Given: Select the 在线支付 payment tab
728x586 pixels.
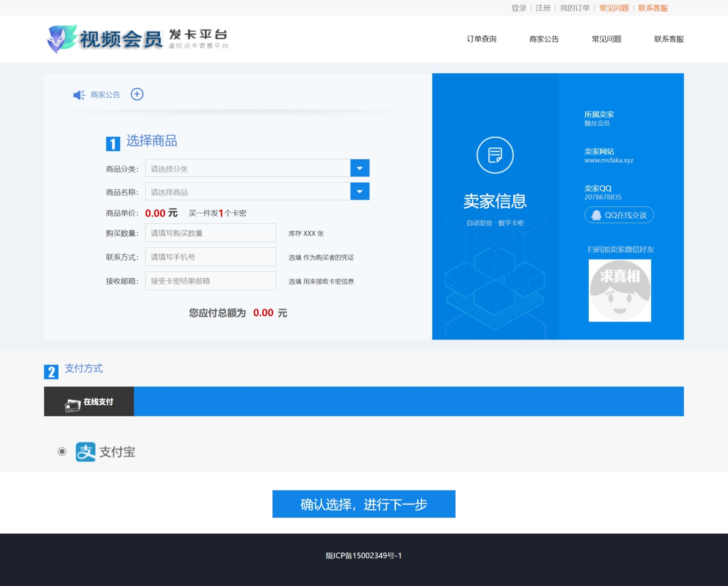Looking at the screenshot, I should point(89,401).
